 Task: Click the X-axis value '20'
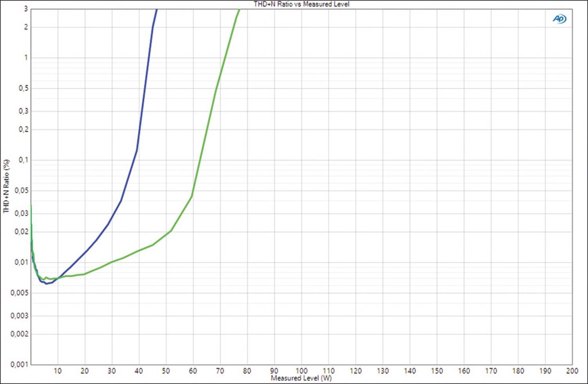click(x=85, y=371)
